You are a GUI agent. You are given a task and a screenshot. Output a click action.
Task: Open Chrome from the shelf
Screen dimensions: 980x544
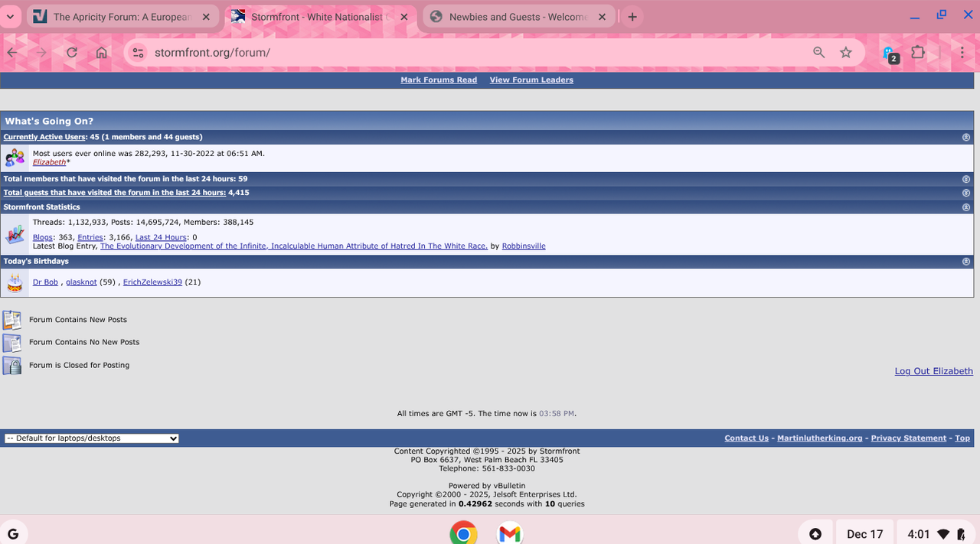463,533
